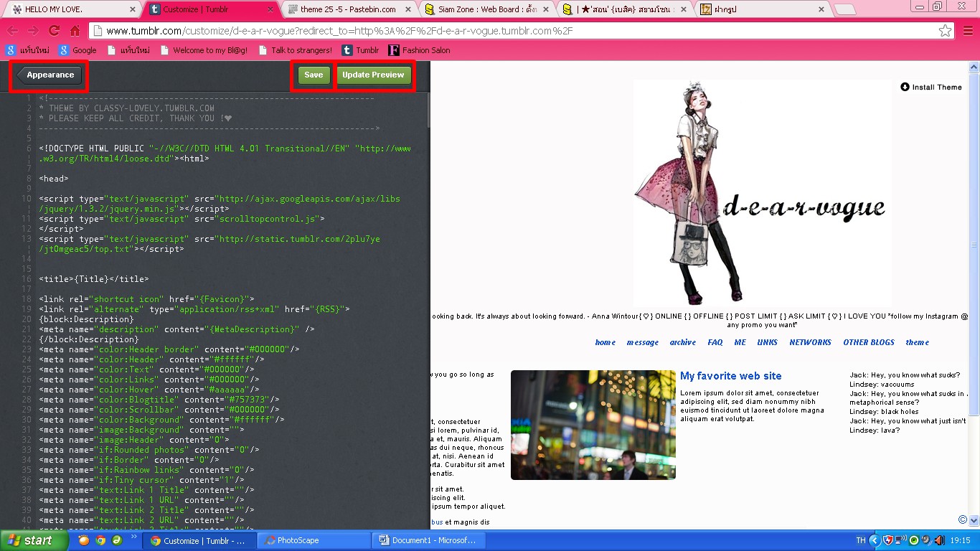Switch to the '★สอน' {เบสิค} สยามโซน tab
The width and height of the screenshot is (980, 551).
(623, 9)
